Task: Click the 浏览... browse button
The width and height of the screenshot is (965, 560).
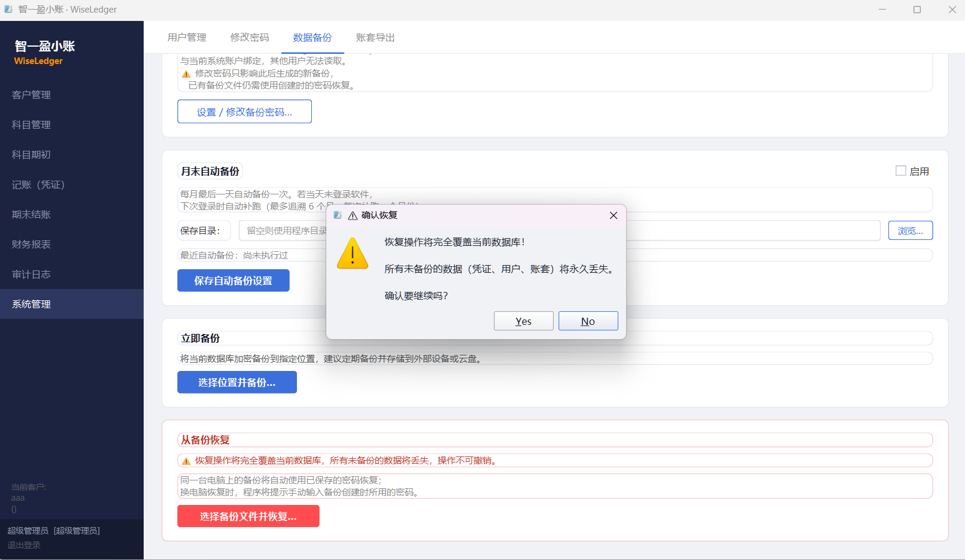Action: [x=911, y=230]
